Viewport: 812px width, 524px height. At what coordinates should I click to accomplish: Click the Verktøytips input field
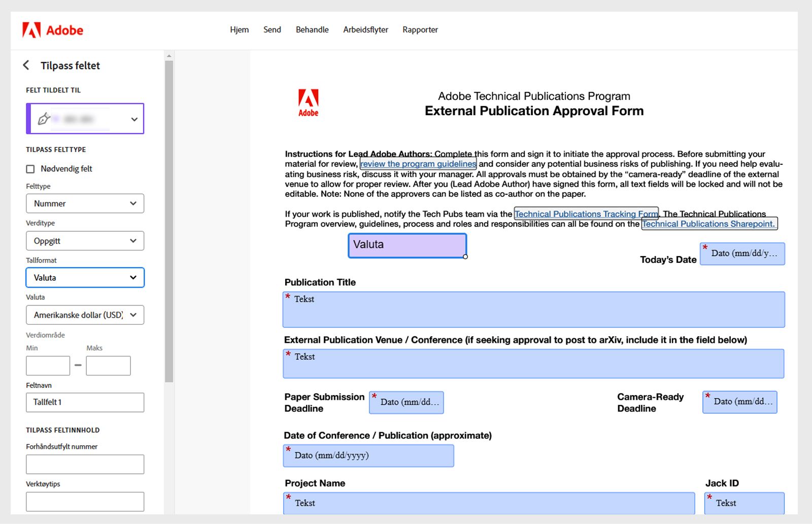pos(85,502)
